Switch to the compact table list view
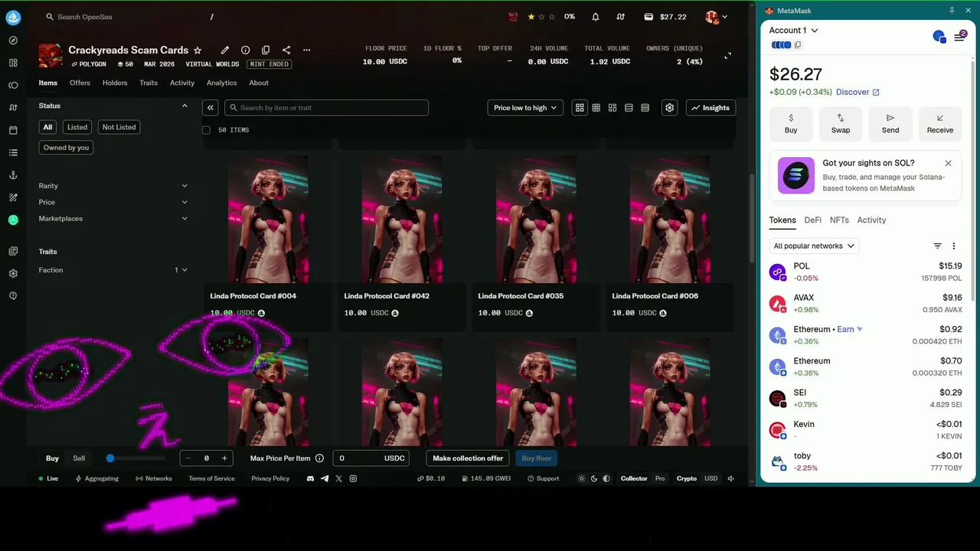Screen dimensions: 980x551 [x=645, y=108]
